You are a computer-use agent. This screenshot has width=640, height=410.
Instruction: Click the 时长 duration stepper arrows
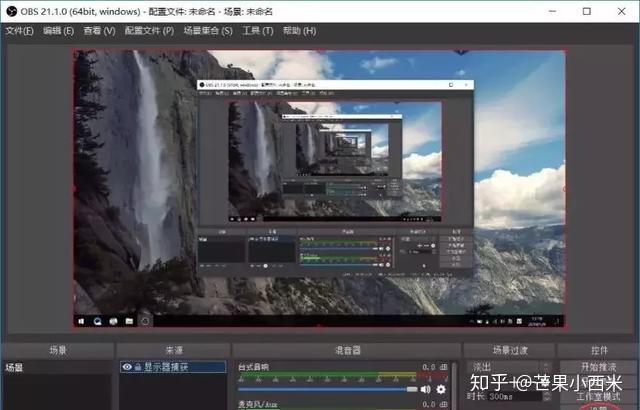point(547,396)
